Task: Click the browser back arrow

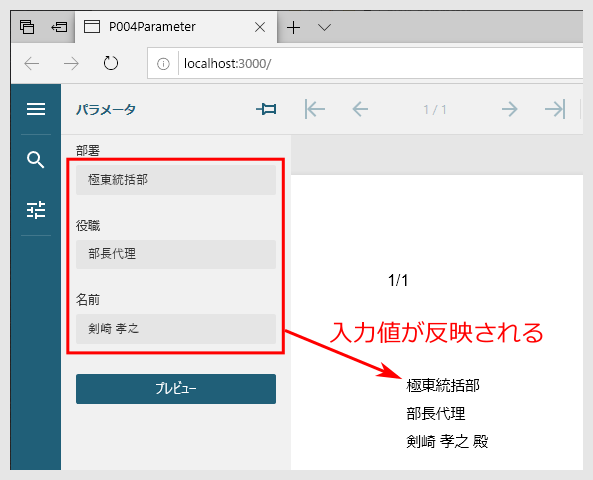Action: click(32, 64)
